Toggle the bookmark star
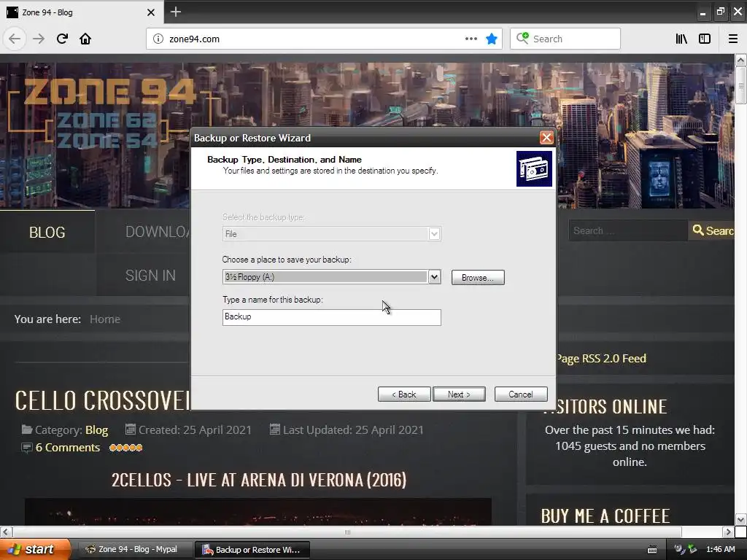The width and height of the screenshot is (747, 560). (x=492, y=39)
